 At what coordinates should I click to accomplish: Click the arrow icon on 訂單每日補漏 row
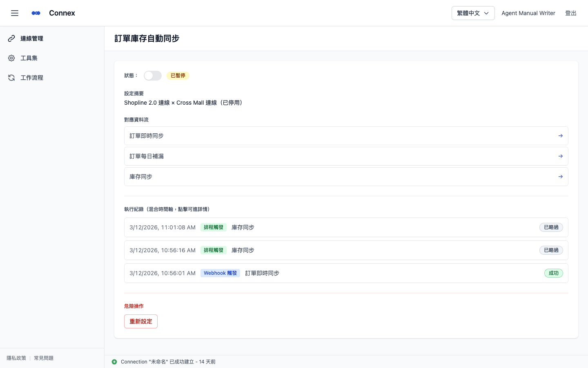(x=561, y=156)
